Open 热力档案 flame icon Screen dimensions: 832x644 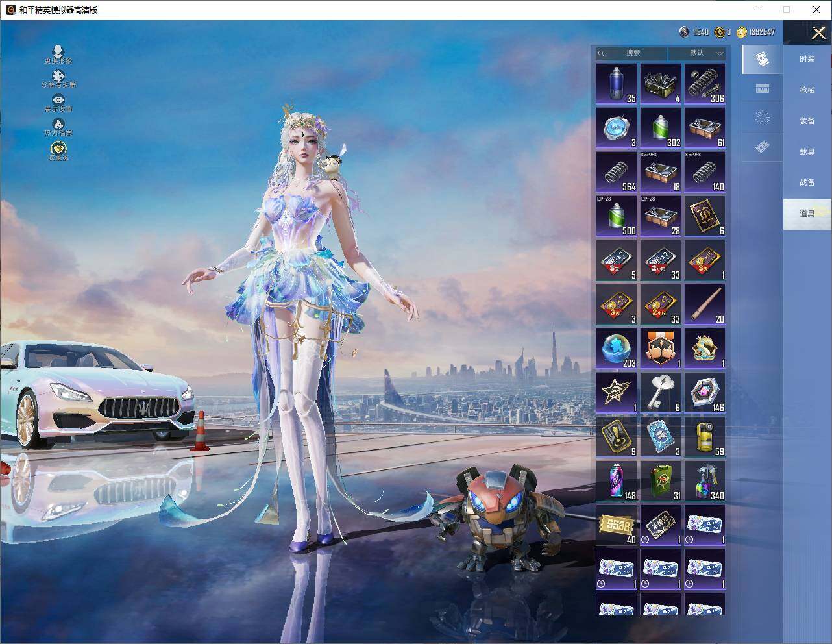[x=58, y=127]
